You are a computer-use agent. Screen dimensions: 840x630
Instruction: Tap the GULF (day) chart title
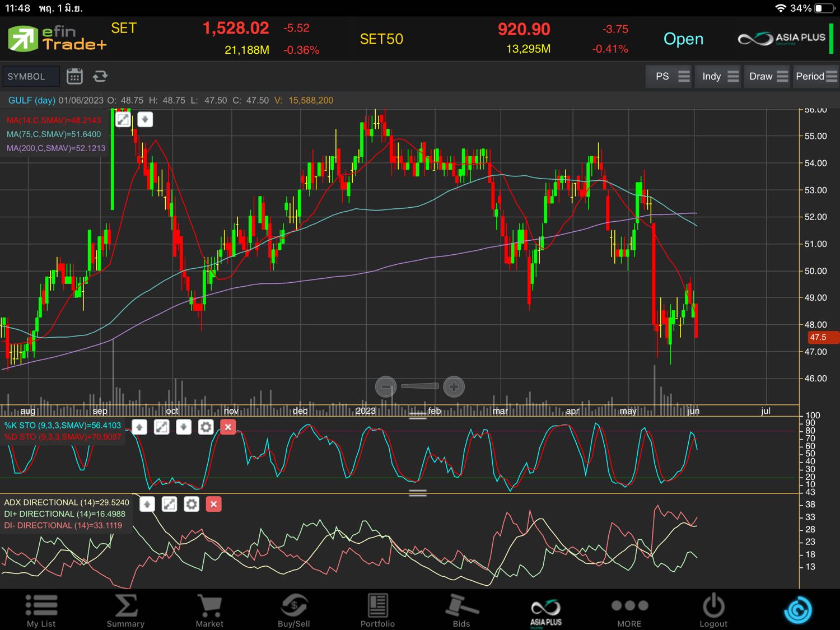(32, 100)
